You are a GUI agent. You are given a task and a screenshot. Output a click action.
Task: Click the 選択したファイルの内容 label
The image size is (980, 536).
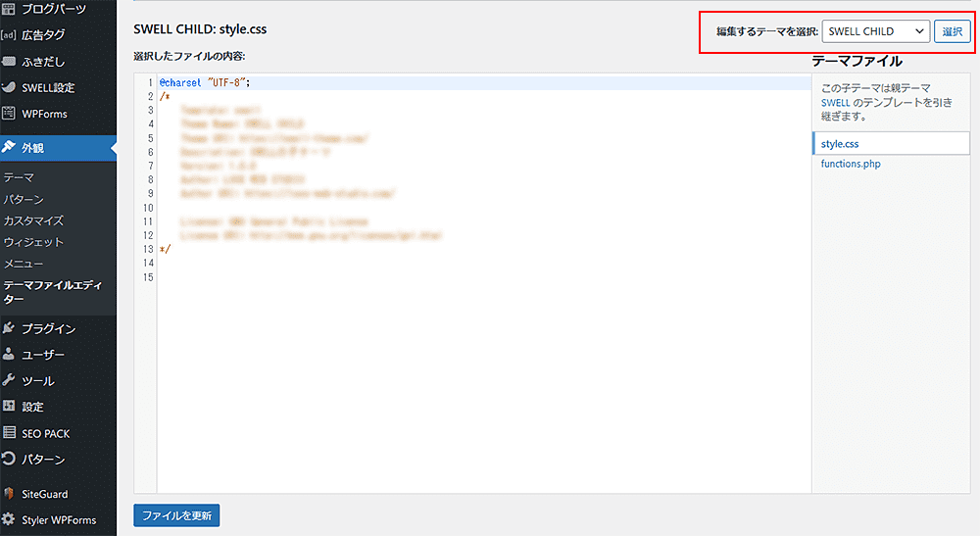point(189,56)
